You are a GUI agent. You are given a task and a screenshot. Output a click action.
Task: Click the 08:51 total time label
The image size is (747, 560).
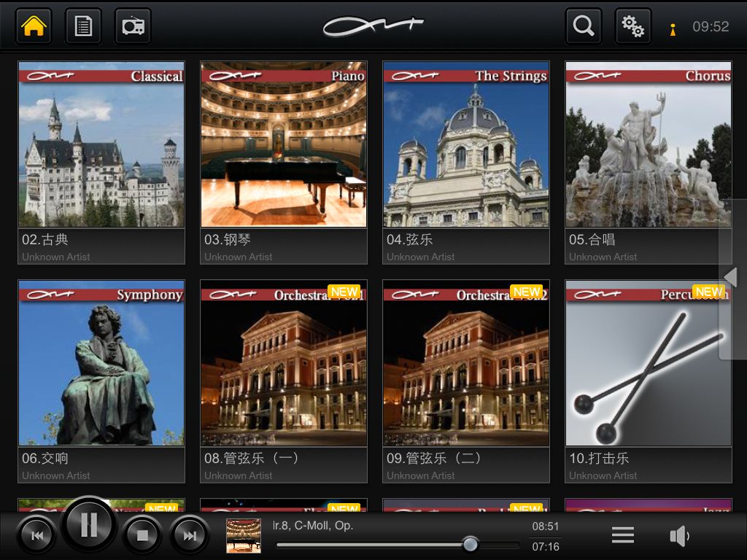coord(546,526)
